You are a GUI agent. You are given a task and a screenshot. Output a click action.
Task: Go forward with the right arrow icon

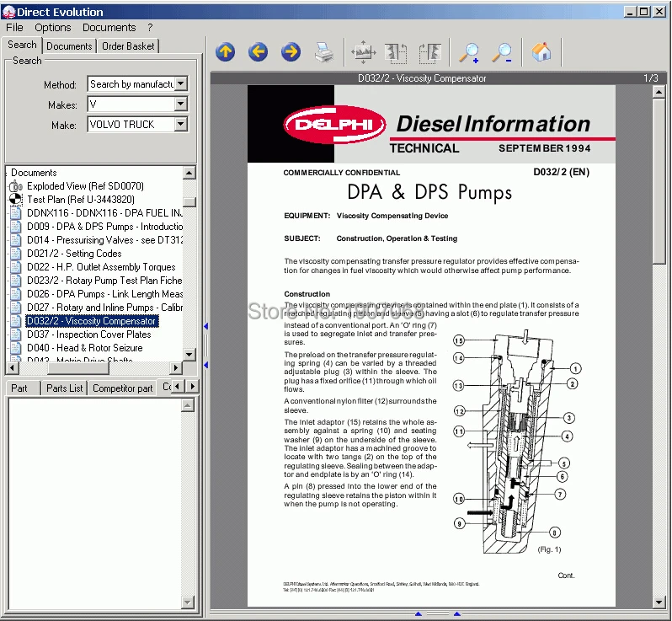291,52
